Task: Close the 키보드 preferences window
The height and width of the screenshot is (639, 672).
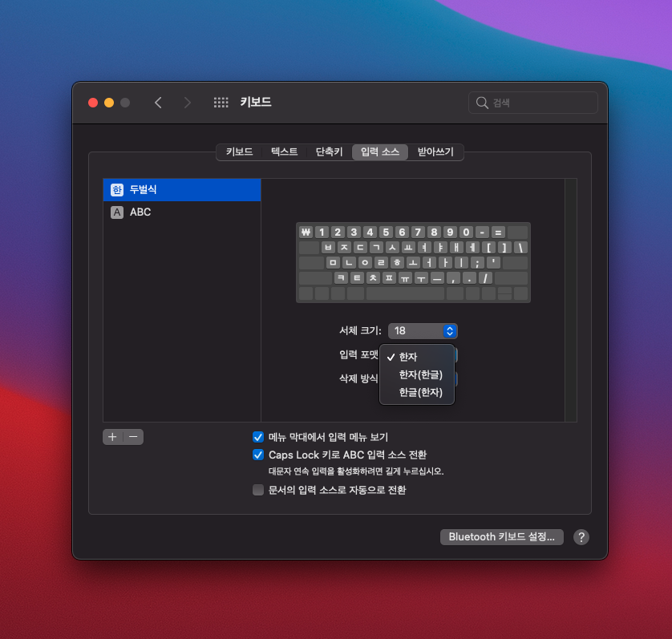Action: [93, 103]
